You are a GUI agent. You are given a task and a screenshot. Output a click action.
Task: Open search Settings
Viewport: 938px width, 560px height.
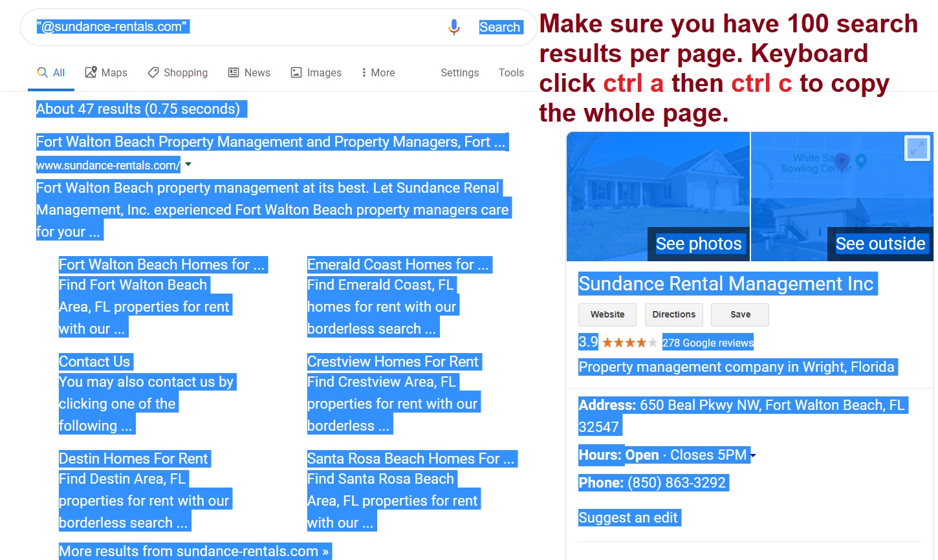460,72
